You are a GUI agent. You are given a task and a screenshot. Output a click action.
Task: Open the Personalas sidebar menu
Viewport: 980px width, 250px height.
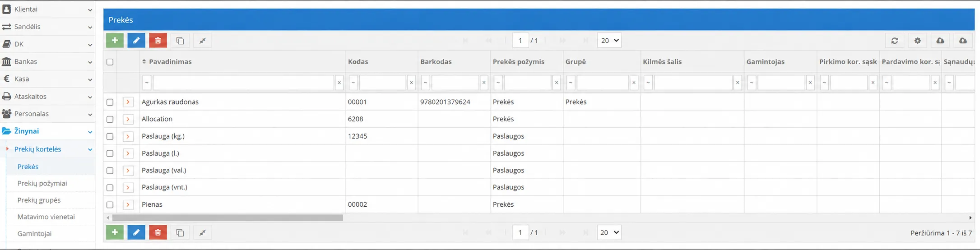click(47, 114)
